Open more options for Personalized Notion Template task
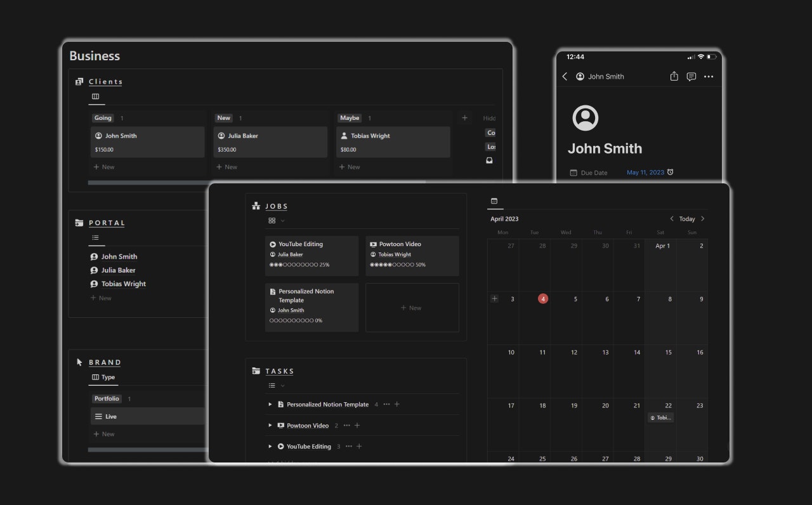This screenshot has height=505, width=812. (x=387, y=404)
